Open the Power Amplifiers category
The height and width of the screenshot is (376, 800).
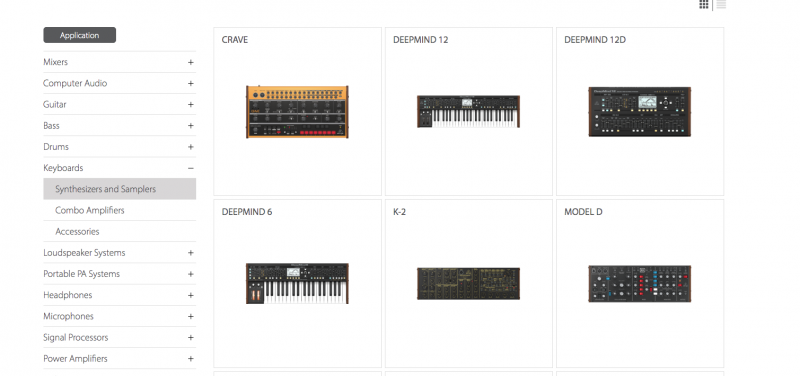click(76, 359)
